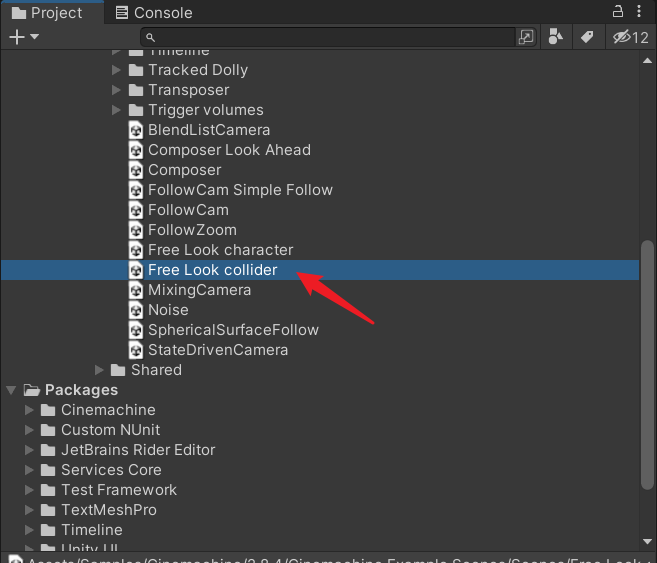Expand the Trigger volumes folder
The width and height of the screenshot is (657, 563).
tap(116, 110)
